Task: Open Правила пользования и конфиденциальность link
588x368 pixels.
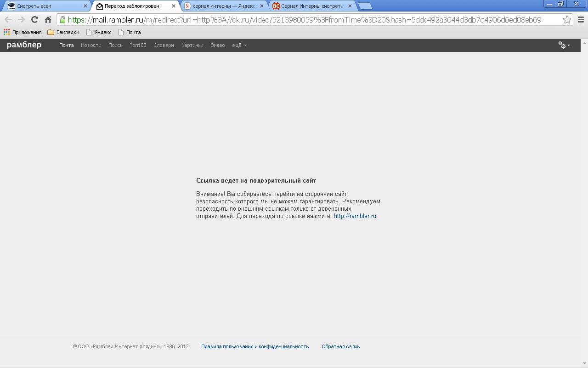Action: (x=255, y=346)
